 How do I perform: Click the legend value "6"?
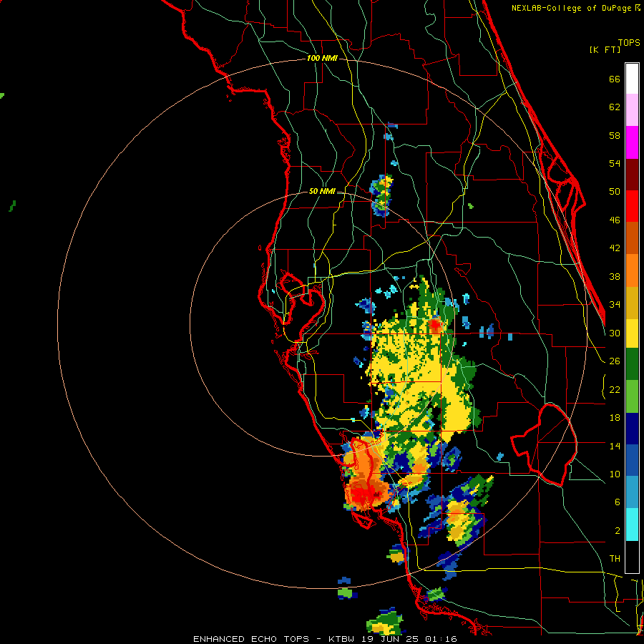point(618,502)
